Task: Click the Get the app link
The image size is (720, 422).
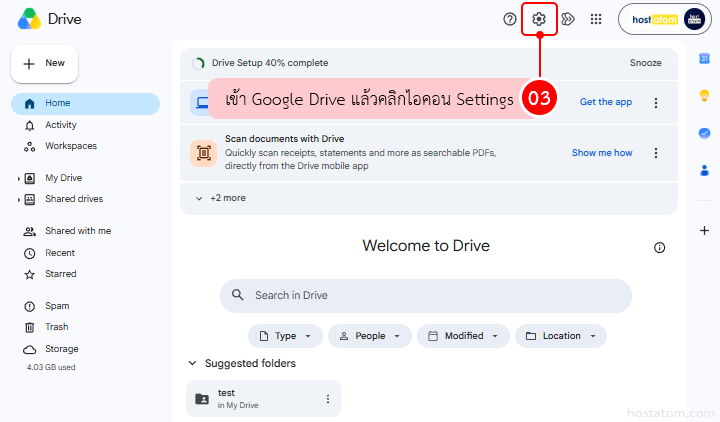Action: pos(606,102)
